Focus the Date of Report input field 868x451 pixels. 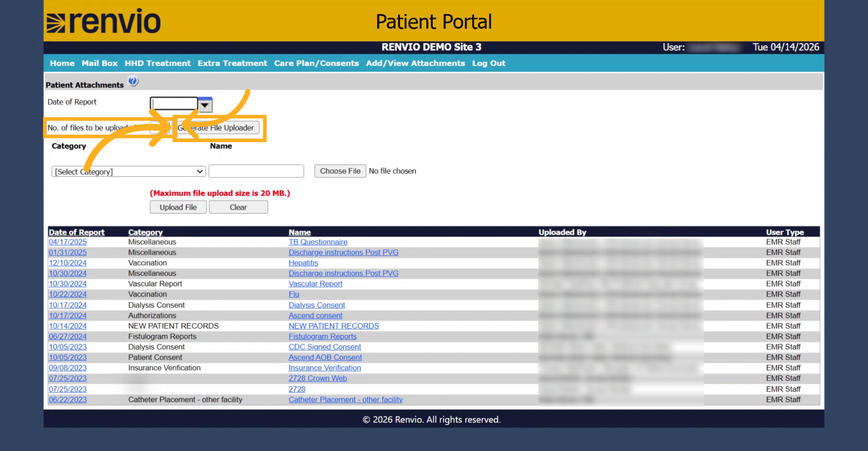tap(174, 104)
